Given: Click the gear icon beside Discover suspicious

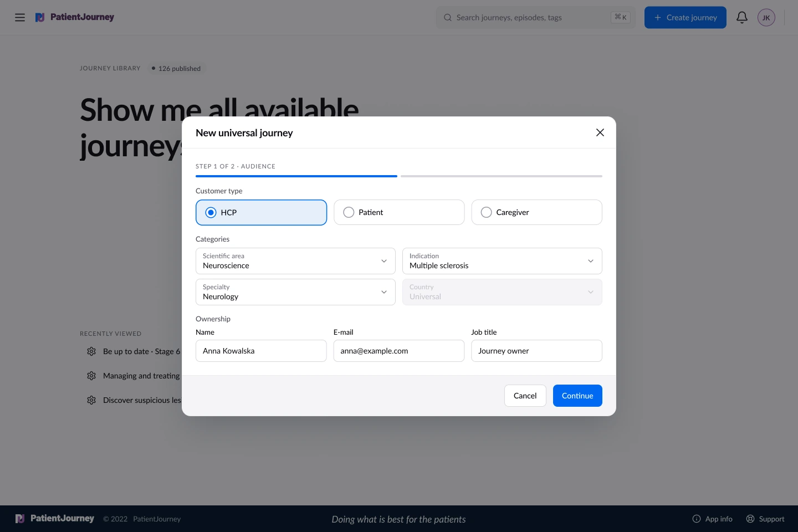Looking at the screenshot, I should [91, 400].
